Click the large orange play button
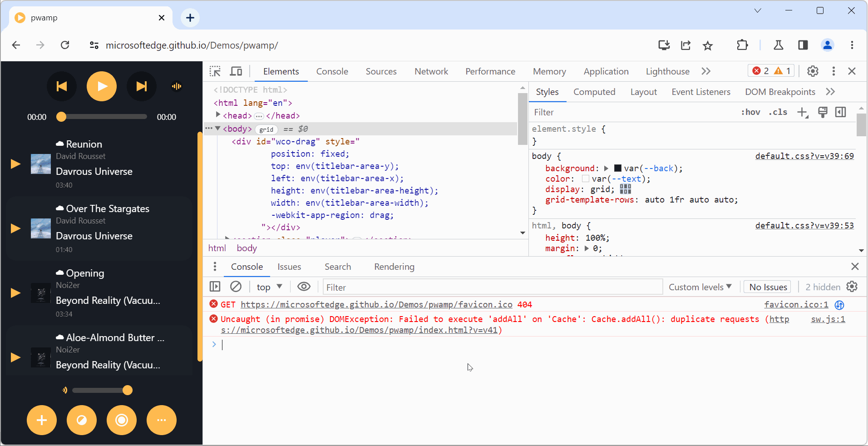868x446 pixels. tap(102, 86)
